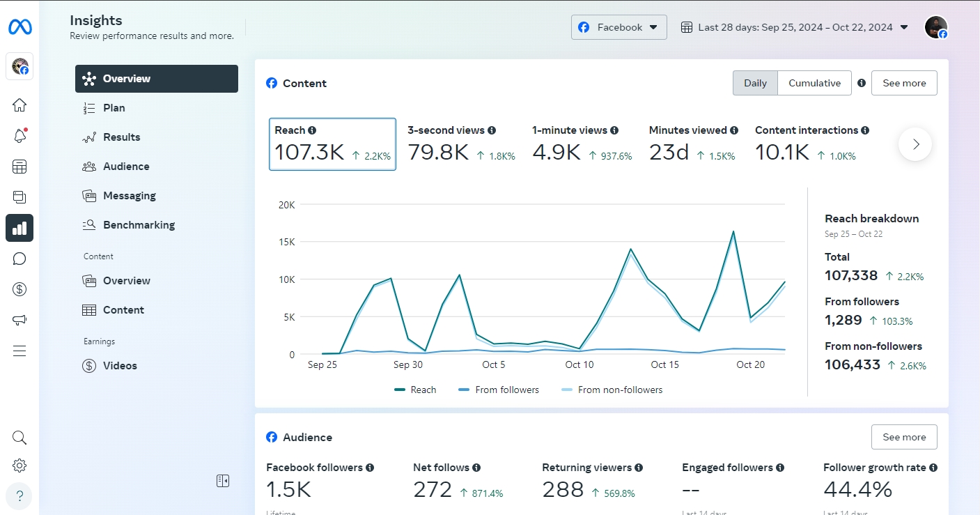Select the 3-second views metric
This screenshot has height=515, width=980.
pyautogui.click(x=461, y=144)
